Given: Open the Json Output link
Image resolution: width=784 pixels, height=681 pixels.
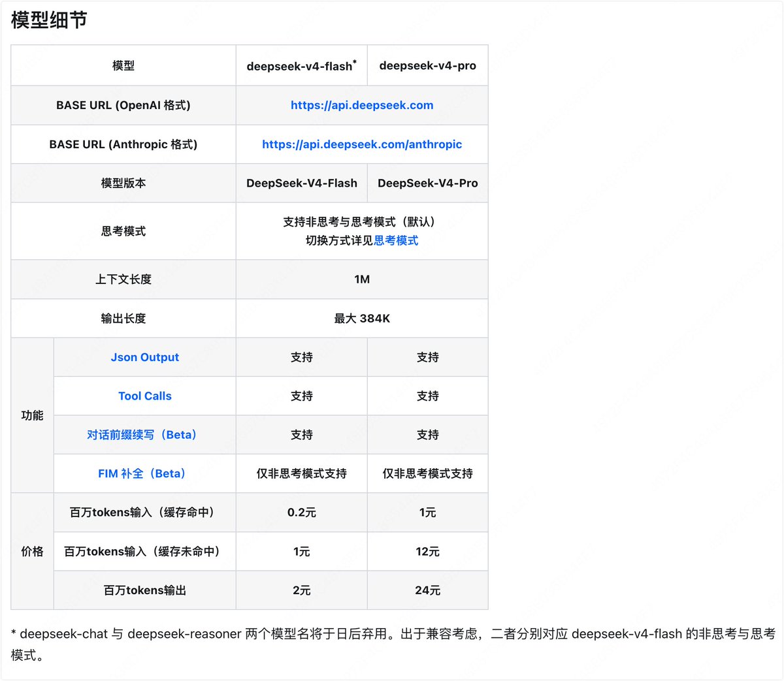Looking at the screenshot, I should click(x=145, y=357).
